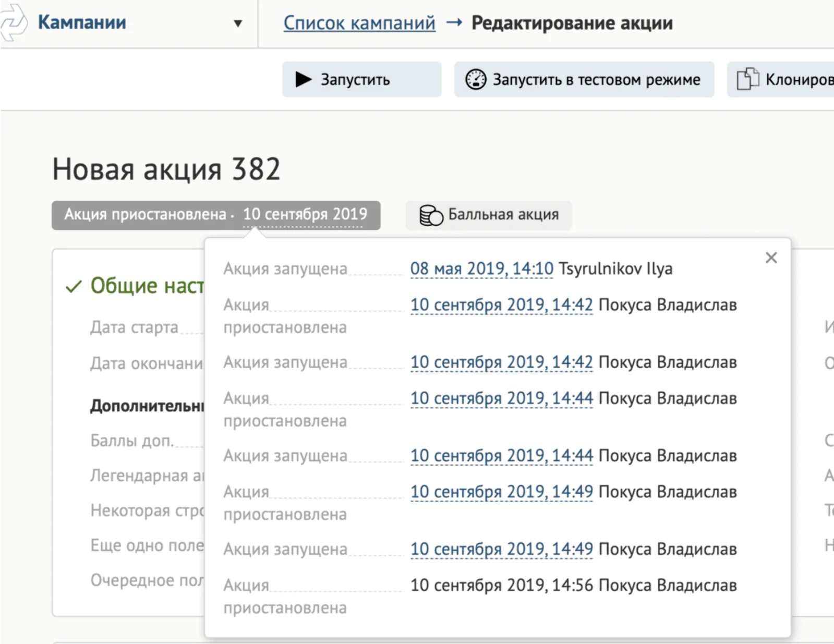The width and height of the screenshot is (834, 644).
Task: Click the Акция приостановлена status badge
Action: pos(216,215)
